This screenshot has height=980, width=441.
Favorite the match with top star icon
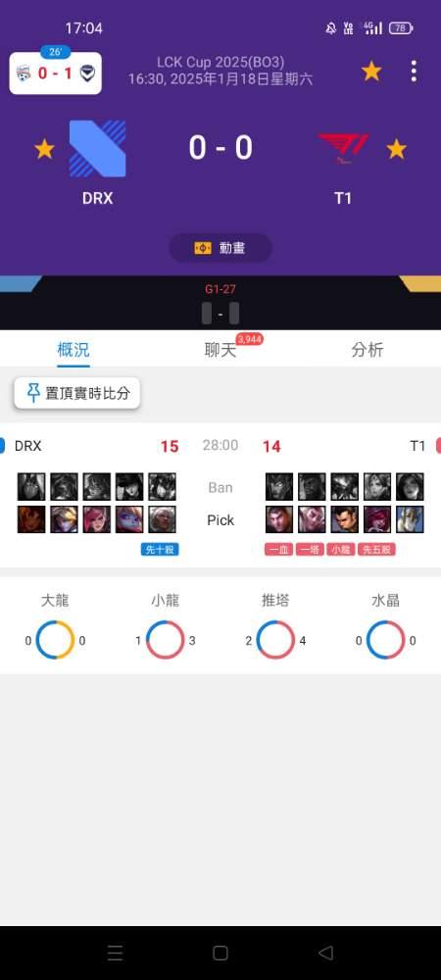point(371,72)
